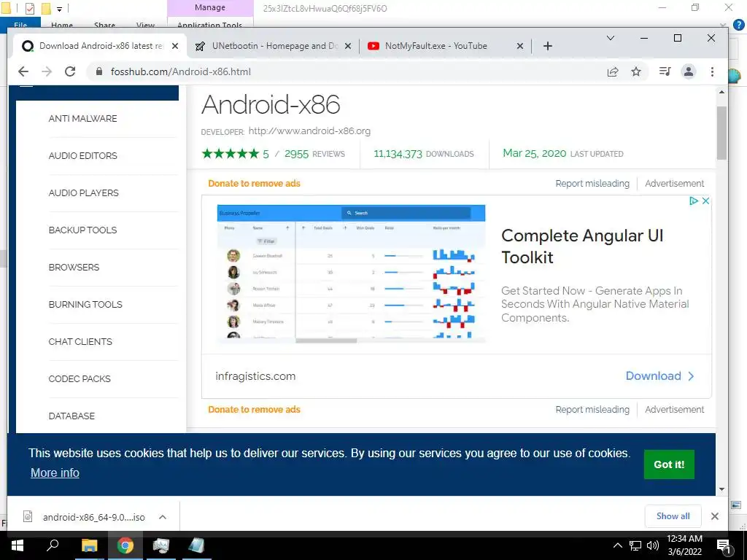Click the Chrome taskbar icon
This screenshot has height=560, width=747.
pyautogui.click(x=125, y=545)
